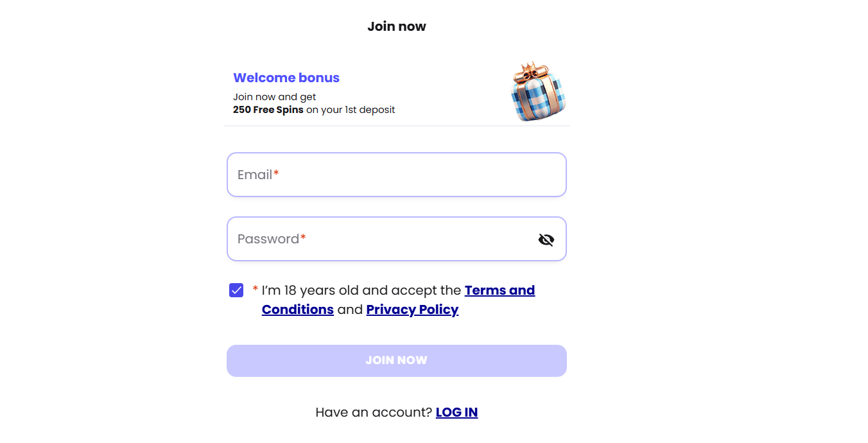Click the LOG IN link
868x443 pixels.
click(x=456, y=412)
